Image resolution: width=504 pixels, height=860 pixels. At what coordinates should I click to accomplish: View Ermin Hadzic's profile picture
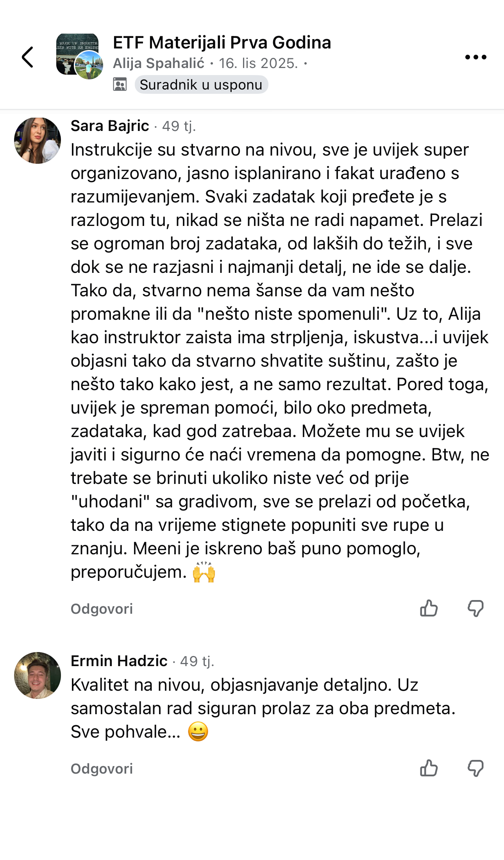[x=38, y=675]
